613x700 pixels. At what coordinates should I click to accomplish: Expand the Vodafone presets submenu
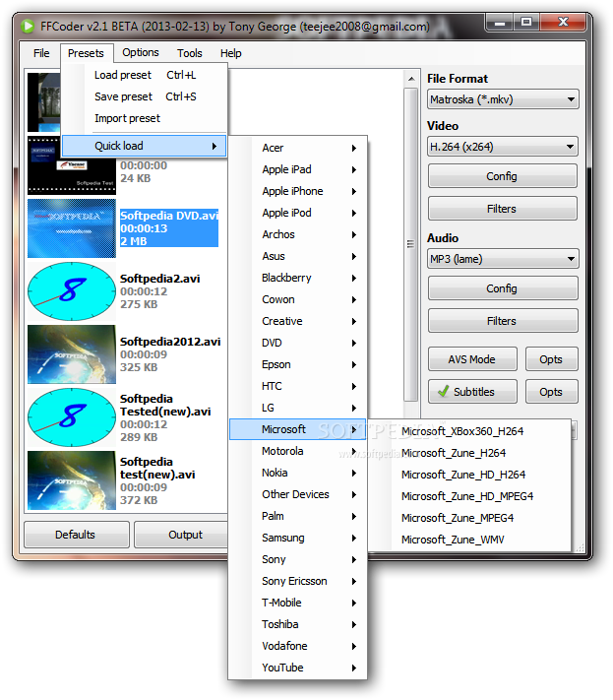click(297, 646)
